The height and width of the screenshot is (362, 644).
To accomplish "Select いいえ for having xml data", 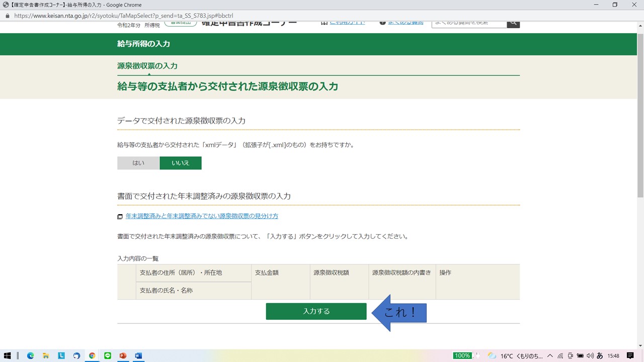I will [181, 163].
